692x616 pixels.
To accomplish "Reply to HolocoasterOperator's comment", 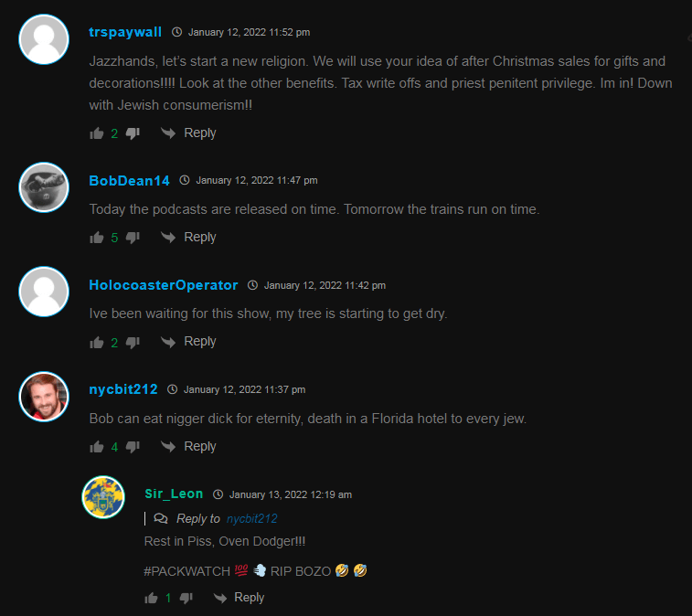I will (x=188, y=342).
